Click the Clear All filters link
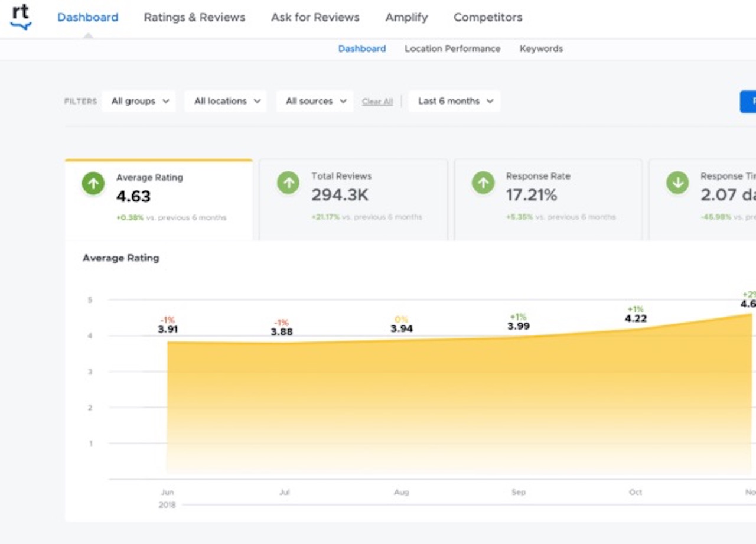Screen dimensions: 756x544 click(377, 101)
